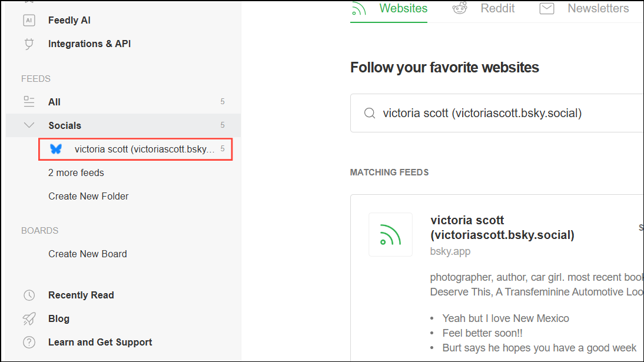644x362 pixels.
Task: Open the Recently Read clock icon
Action: [29, 295]
